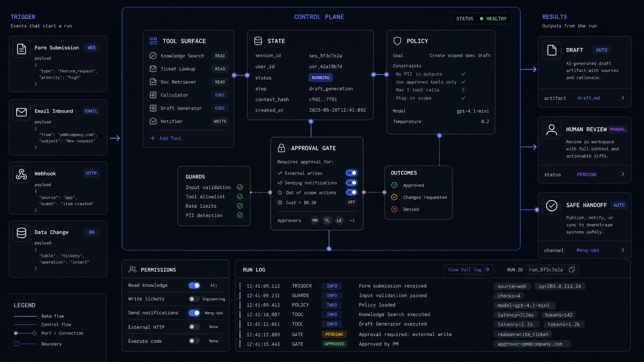Click the +2 more approvers chip

click(352, 220)
